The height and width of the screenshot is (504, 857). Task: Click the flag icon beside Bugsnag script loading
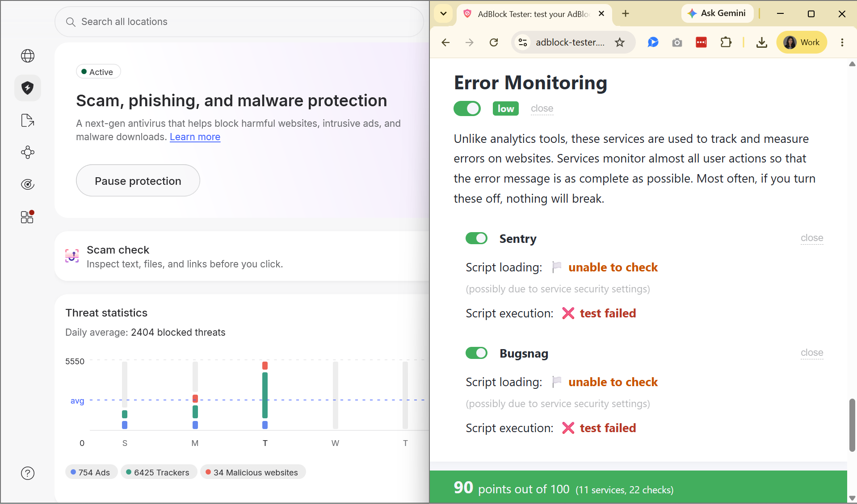point(557,382)
